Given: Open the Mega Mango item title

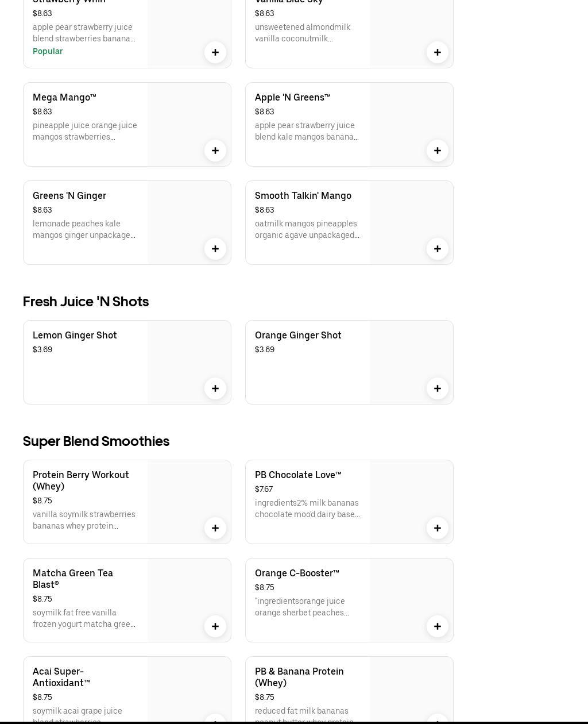Looking at the screenshot, I should click(x=64, y=97).
